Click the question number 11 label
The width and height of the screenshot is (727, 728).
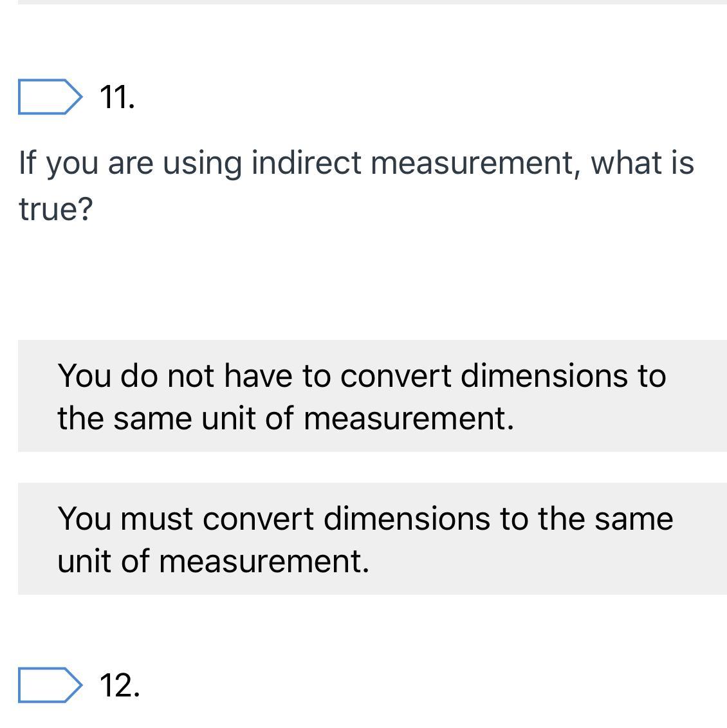pyautogui.click(x=117, y=97)
